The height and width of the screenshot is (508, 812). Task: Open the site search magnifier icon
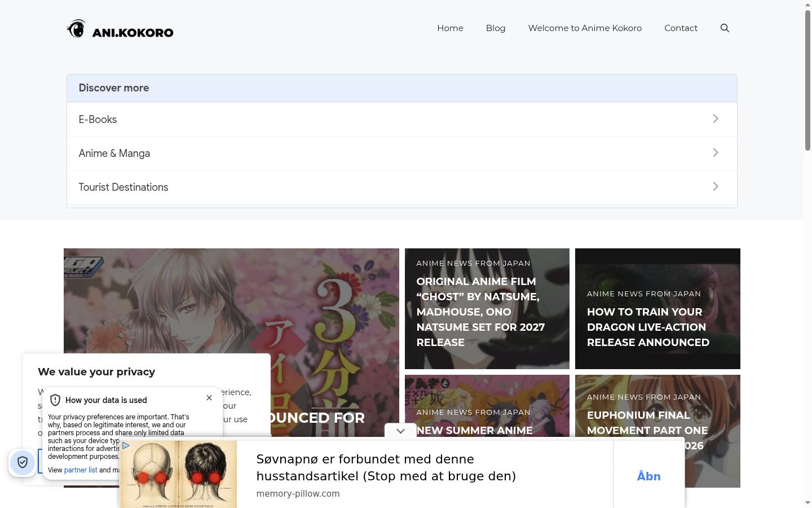click(725, 28)
